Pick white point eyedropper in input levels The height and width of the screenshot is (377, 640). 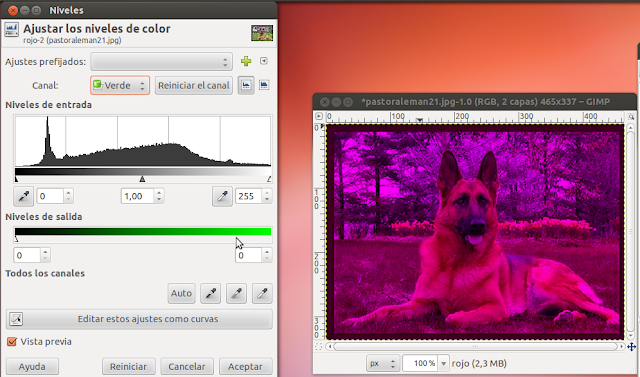[222, 196]
